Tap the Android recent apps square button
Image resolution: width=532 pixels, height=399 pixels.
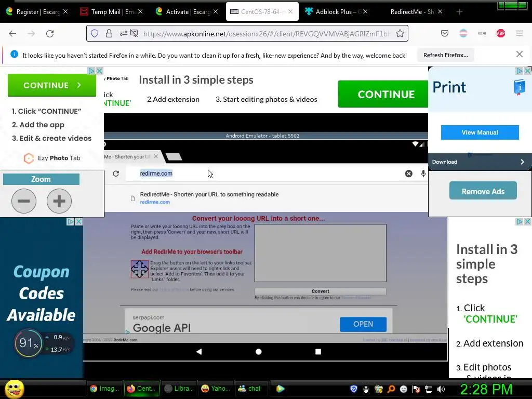click(318, 352)
